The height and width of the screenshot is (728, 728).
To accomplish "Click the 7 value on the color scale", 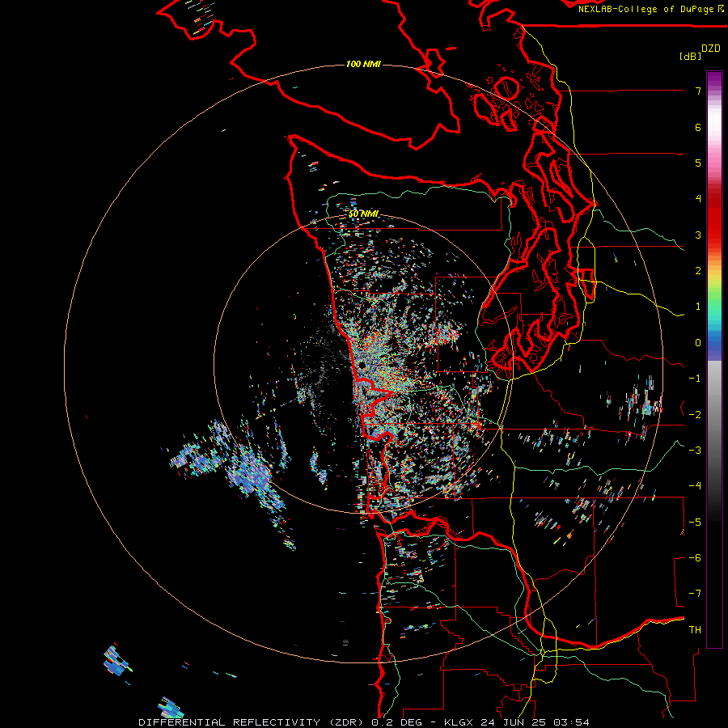I will click(x=698, y=91).
